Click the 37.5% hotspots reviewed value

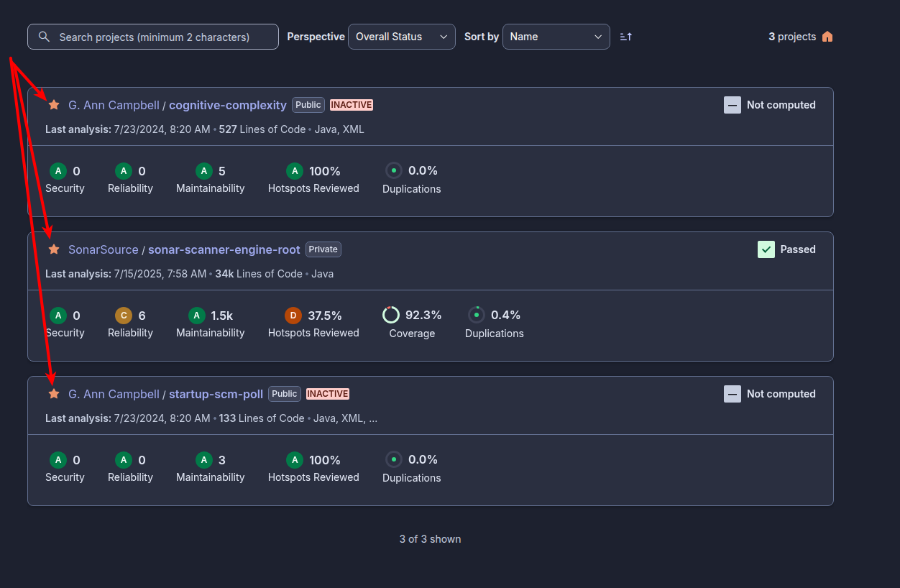pyautogui.click(x=325, y=316)
